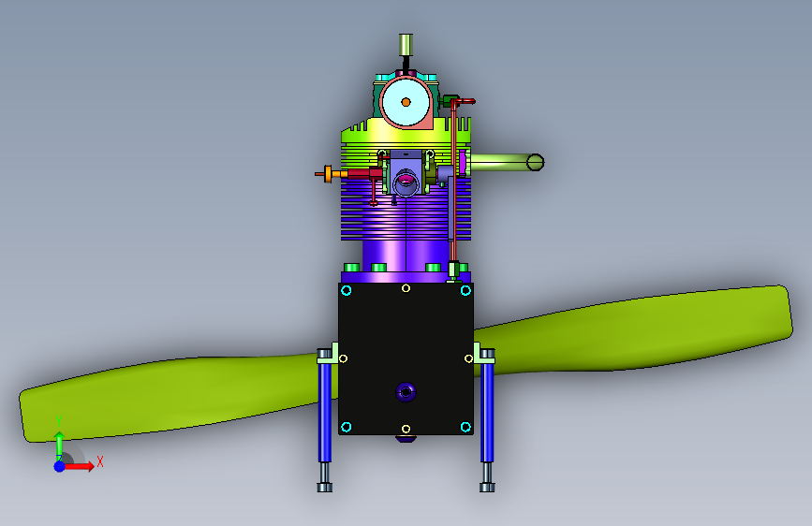Image resolution: width=812 pixels, height=526 pixels.
Task: Select the magenta part beside exhaust pipe
Action: (462, 163)
